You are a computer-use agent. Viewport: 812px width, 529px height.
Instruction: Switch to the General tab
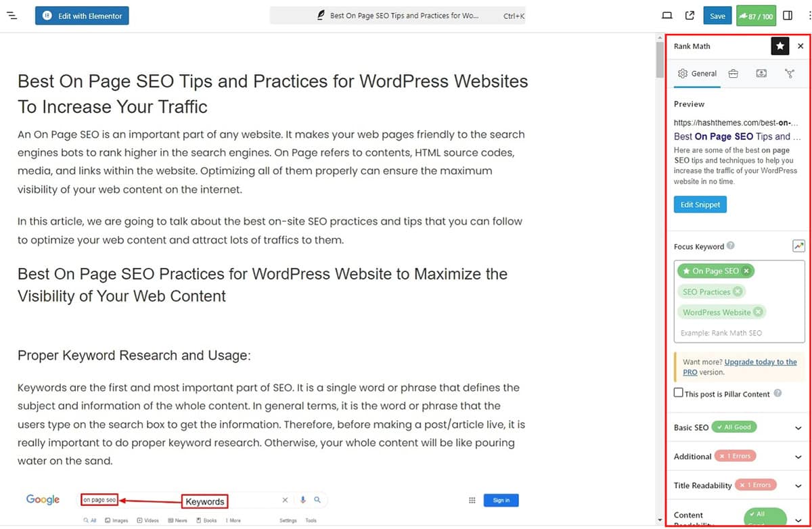pyautogui.click(x=697, y=74)
